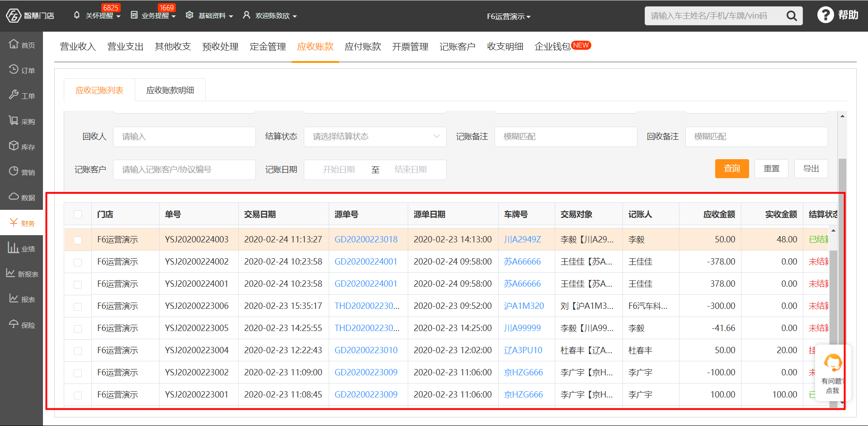The height and width of the screenshot is (426, 868).
Task: Switch to the 营业支出 tab
Action: (125, 47)
